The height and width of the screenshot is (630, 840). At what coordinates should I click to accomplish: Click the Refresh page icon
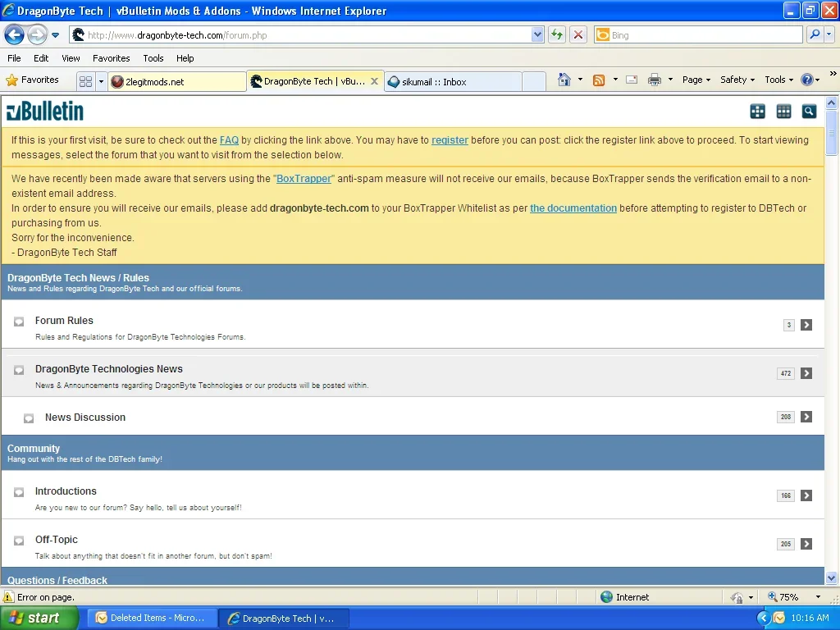tap(557, 35)
